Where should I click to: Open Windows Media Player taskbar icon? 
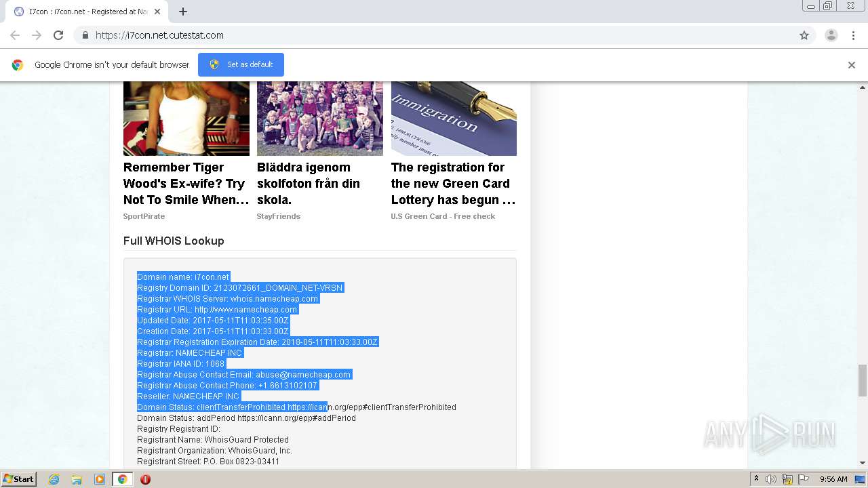point(100,479)
